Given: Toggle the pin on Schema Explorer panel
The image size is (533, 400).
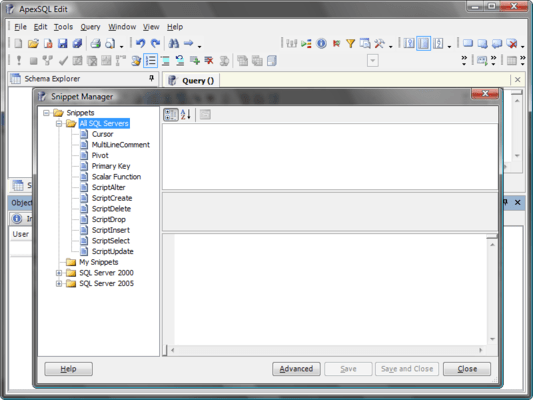Looking at the screenshot, I should pos(152,79).
